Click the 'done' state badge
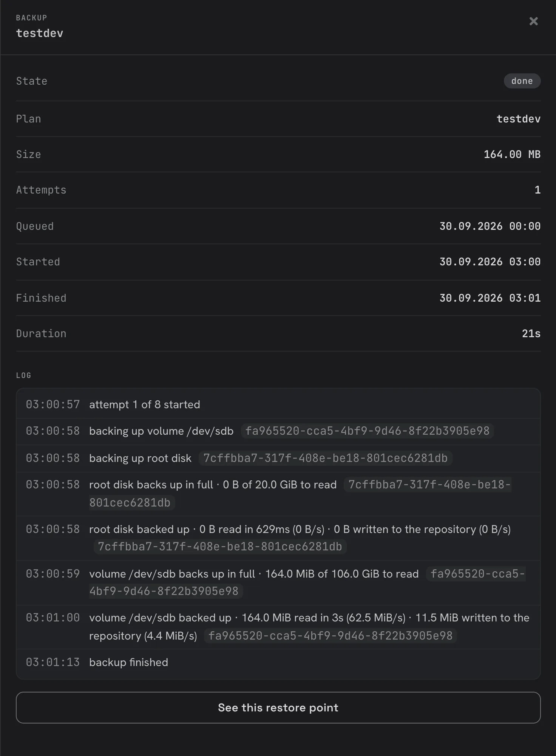This screenshot has height=756, width=556. (x=522, y=81)
